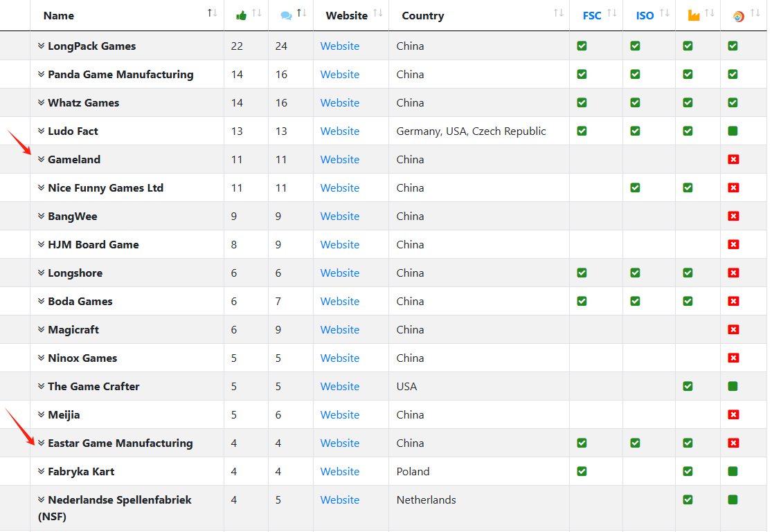Expand the Boda Games row chevron
The width and height of the screenshot is (781, 532).
pyautogui.click(x=42, y=301)
